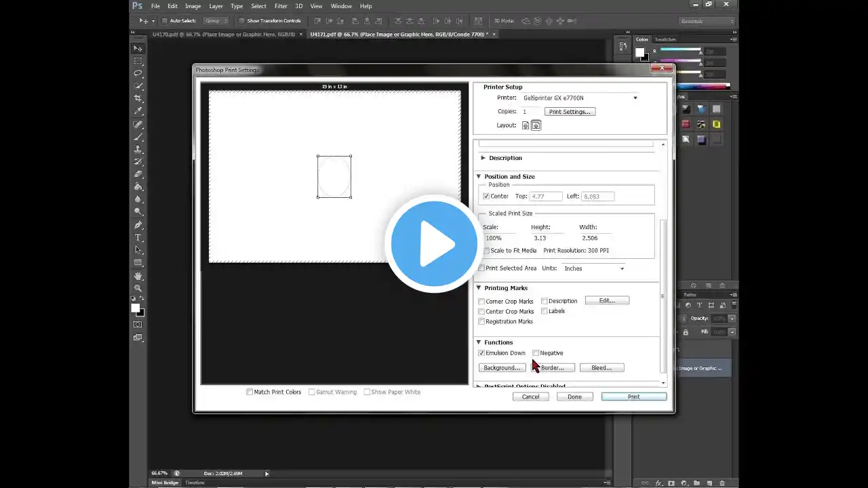This screenshot has height=488, width=868.
Task: Select the Rectangular Marquee tool
Action: point(138,61)
